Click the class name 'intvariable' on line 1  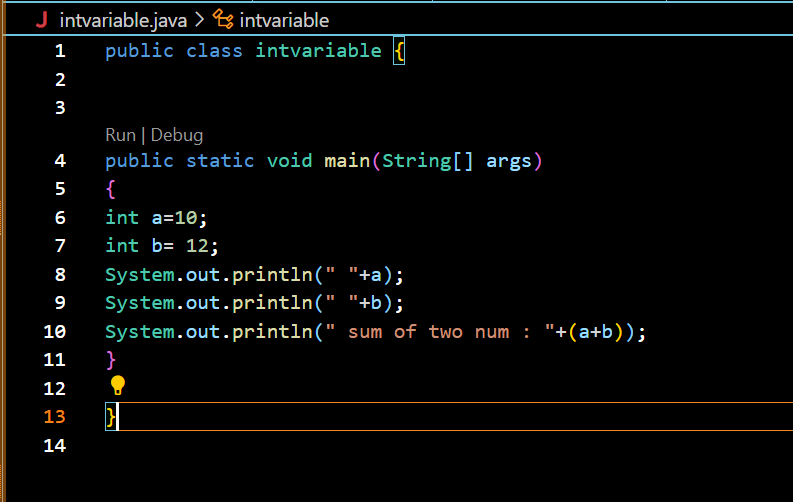pos(318,51)
